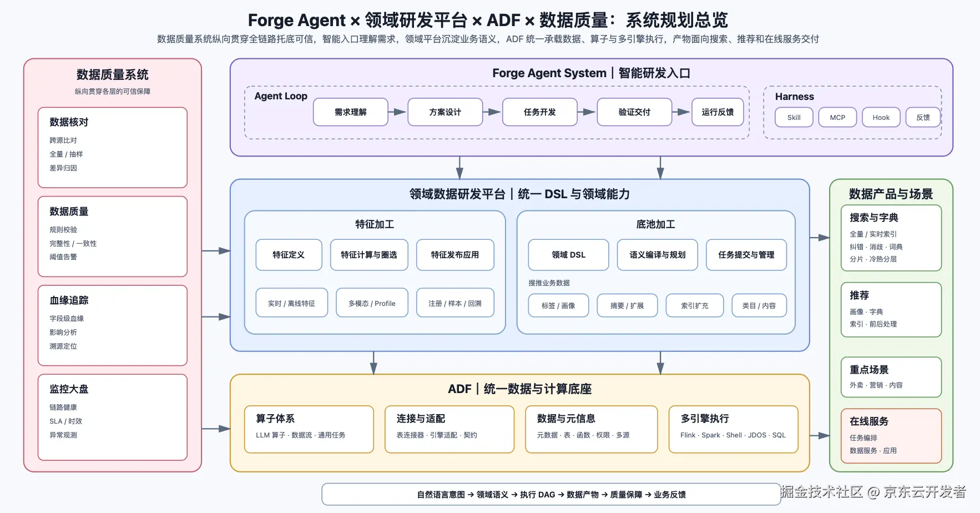Click the 任务开发 box in Agent Loop
This screenshot has height=513, width=980.
coord(540,112)
